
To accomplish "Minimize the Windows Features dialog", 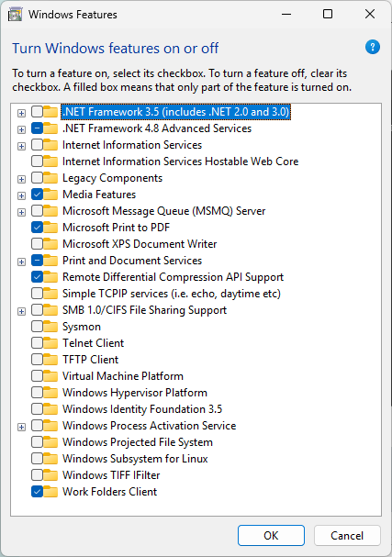I will pos(286,14).
